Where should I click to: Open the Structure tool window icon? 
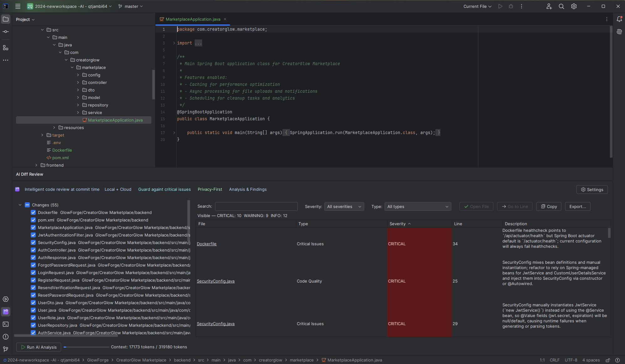click(6, 48)
